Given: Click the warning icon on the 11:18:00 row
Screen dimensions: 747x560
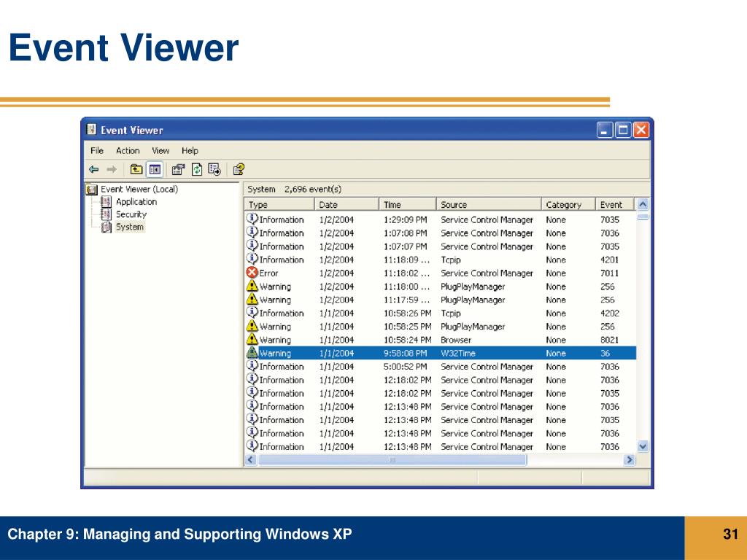Looking at the screenshot, I should pos(252,286).
